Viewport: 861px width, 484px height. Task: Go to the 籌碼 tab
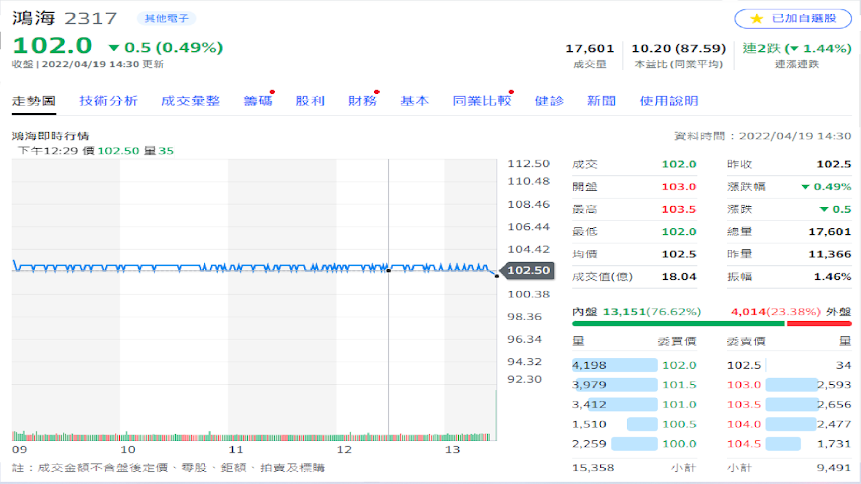pos(258,101)
